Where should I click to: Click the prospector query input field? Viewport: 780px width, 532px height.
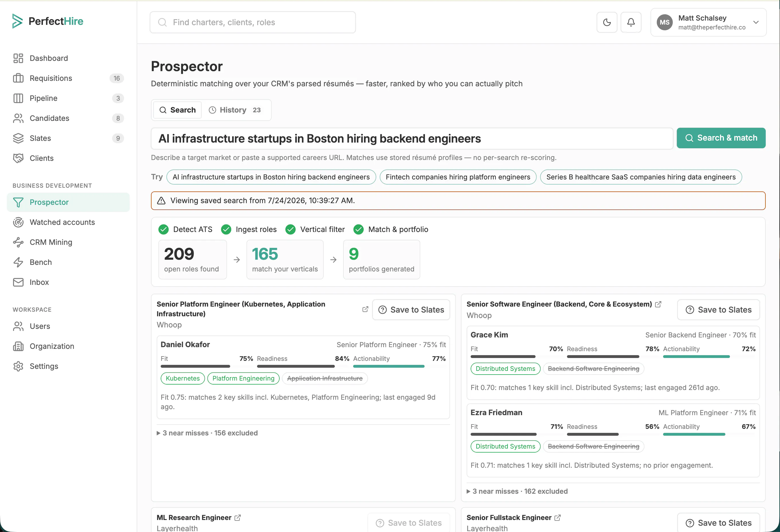point(412,139)
